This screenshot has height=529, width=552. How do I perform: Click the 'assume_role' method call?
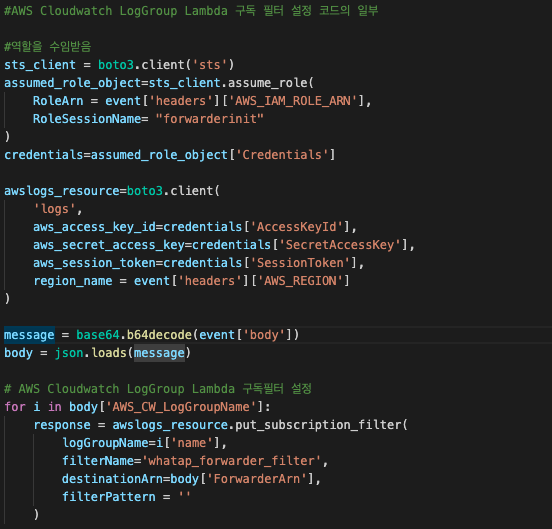[x=268, y=83]
